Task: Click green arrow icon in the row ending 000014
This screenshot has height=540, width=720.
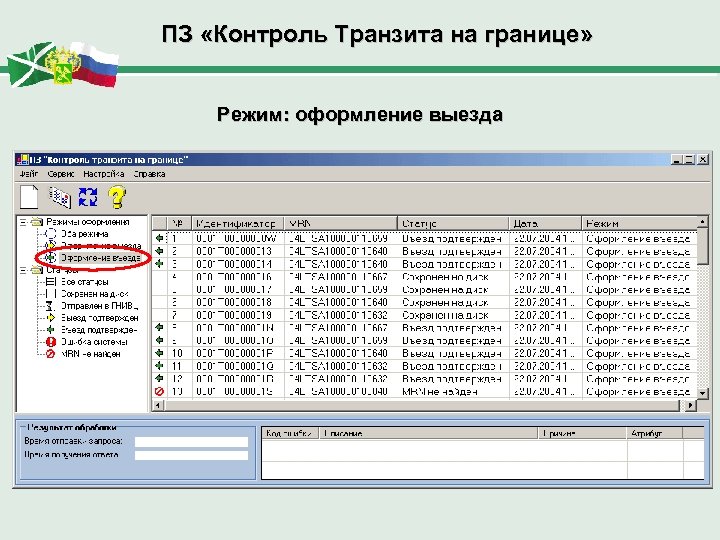Action: pos(159,264)
